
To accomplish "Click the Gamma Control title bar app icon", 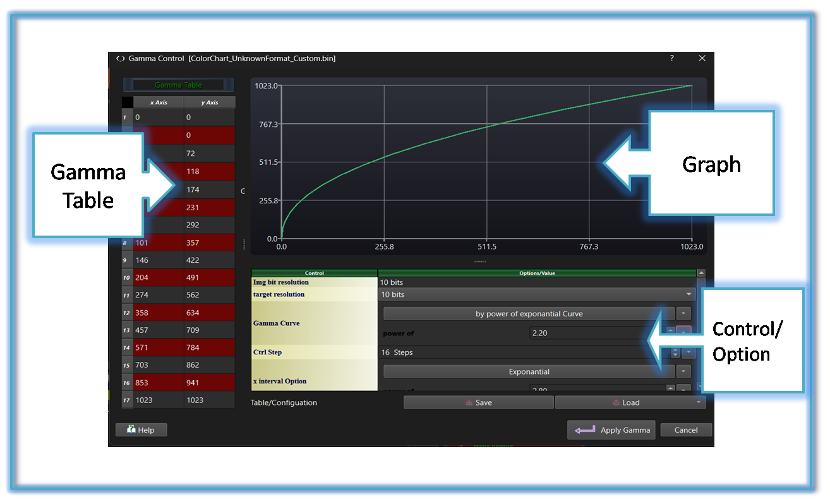I will click(120, 58).
